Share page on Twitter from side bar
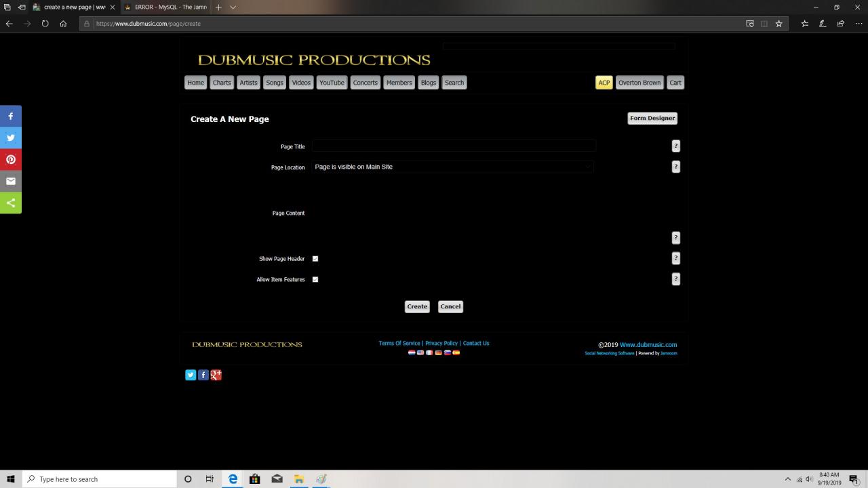The width and height of the screenshot is (868, 488). tap(11, 138)
